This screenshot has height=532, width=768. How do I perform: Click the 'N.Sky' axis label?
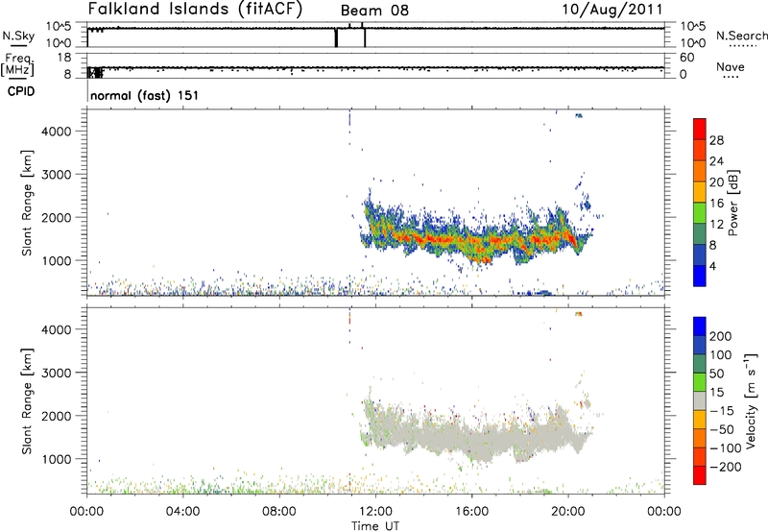pos(18,36)
